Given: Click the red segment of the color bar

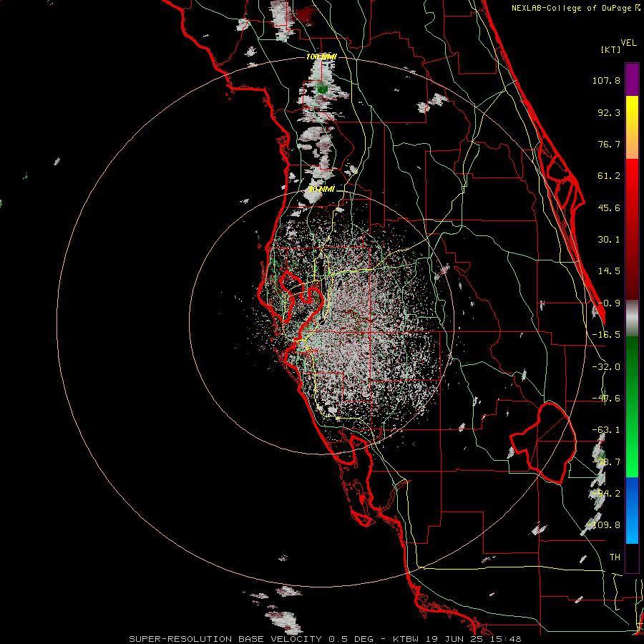Looking at the screenshot, I should (x=632, y=229).
